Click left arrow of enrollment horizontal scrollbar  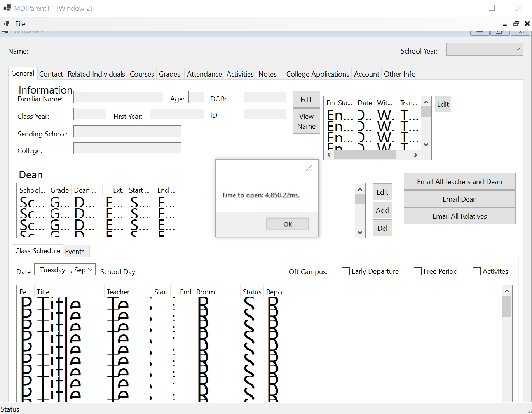point(329,155)
